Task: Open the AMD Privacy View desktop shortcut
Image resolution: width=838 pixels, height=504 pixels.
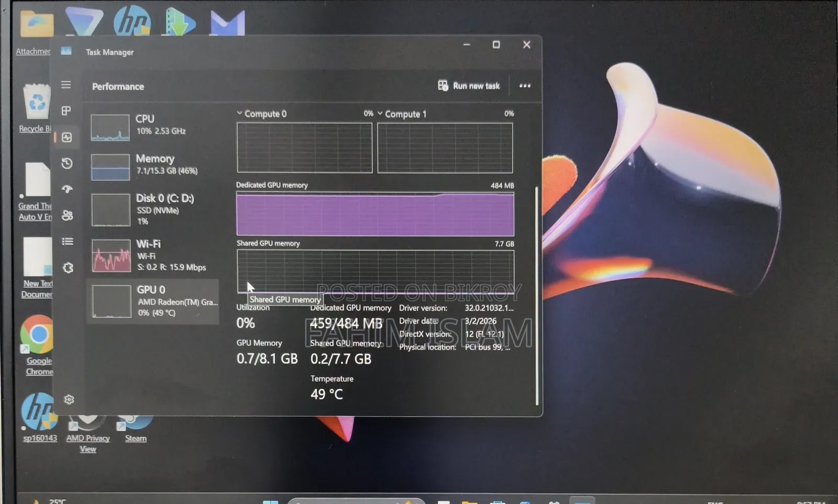Action: [x=88, y=433]
